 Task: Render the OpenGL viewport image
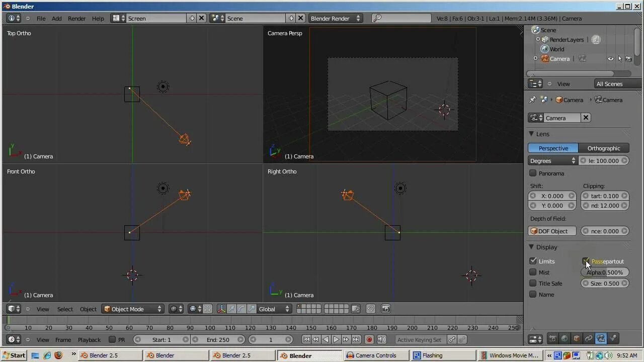[x=386, y=309]
